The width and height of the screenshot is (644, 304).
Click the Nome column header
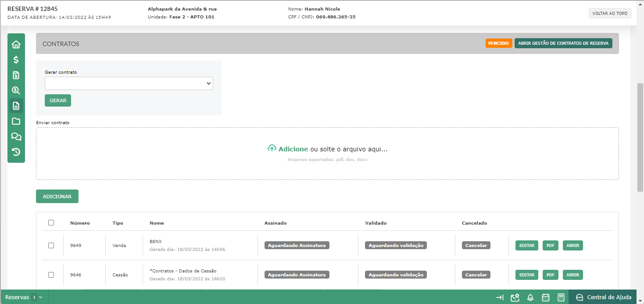click(x=157, y=223)
